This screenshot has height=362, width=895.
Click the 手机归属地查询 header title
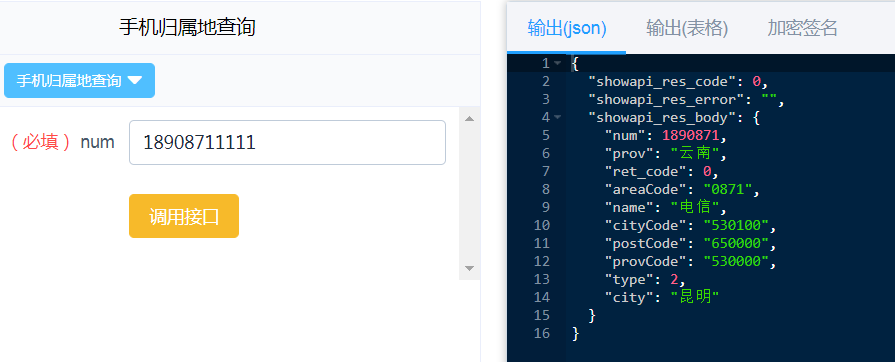187,27
